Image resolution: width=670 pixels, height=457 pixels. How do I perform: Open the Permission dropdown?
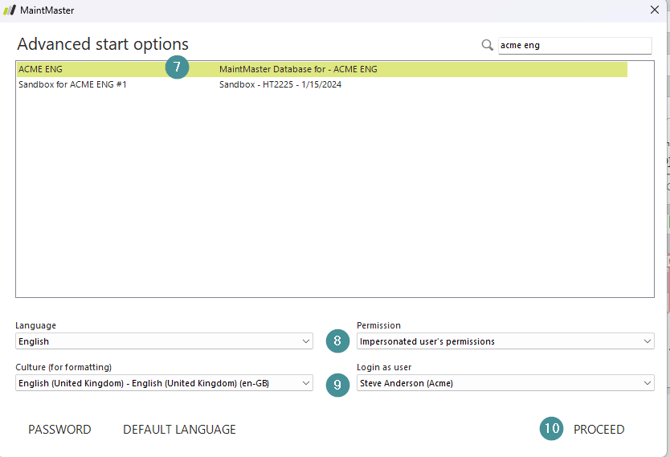pos(505,341)
